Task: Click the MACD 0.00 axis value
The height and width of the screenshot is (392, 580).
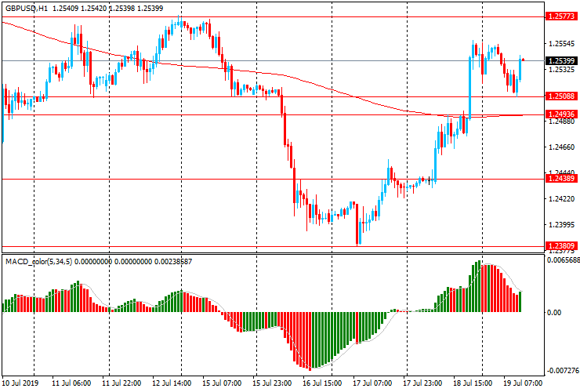Action: (553, 312)
